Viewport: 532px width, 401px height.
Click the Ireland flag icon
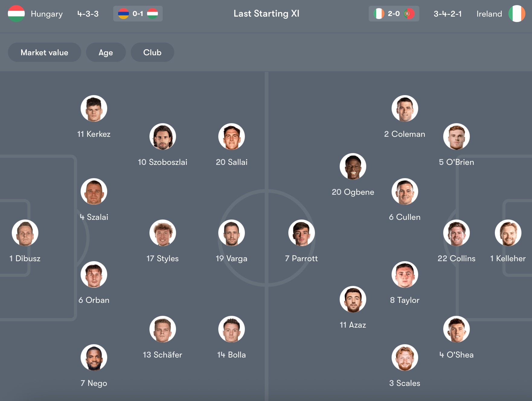(517, 14)
